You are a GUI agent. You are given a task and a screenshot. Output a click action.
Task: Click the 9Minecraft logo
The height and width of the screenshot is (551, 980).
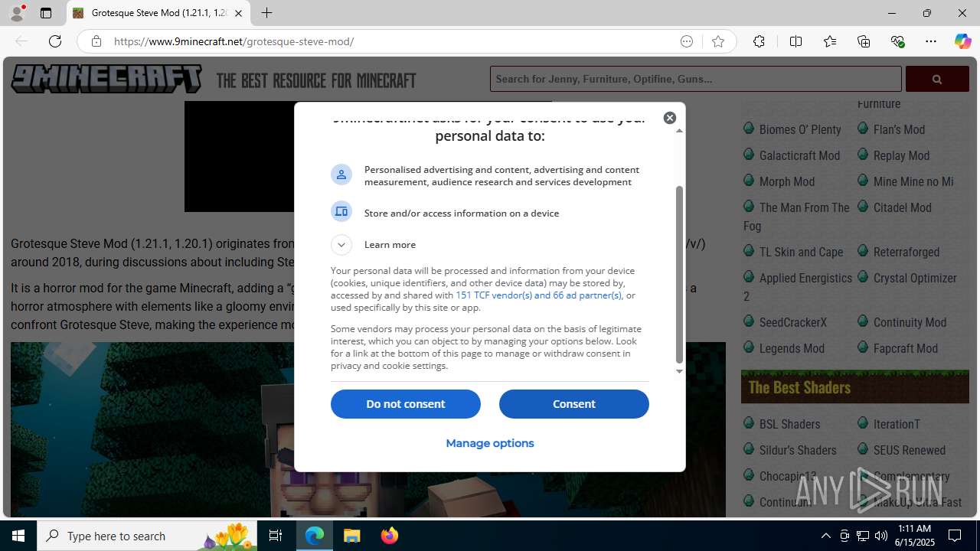click(106, 79)
